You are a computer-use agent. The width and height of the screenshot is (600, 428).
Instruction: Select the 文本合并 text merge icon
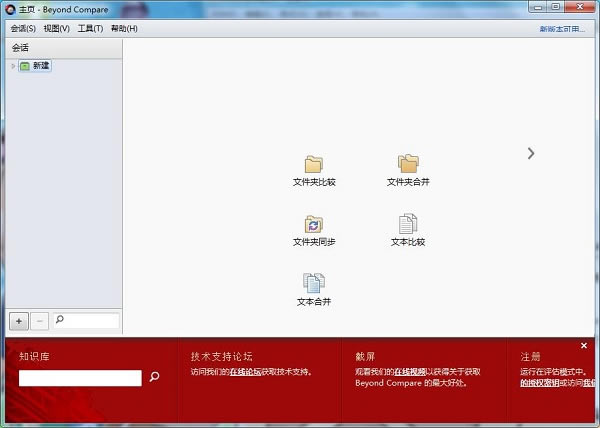314,284
